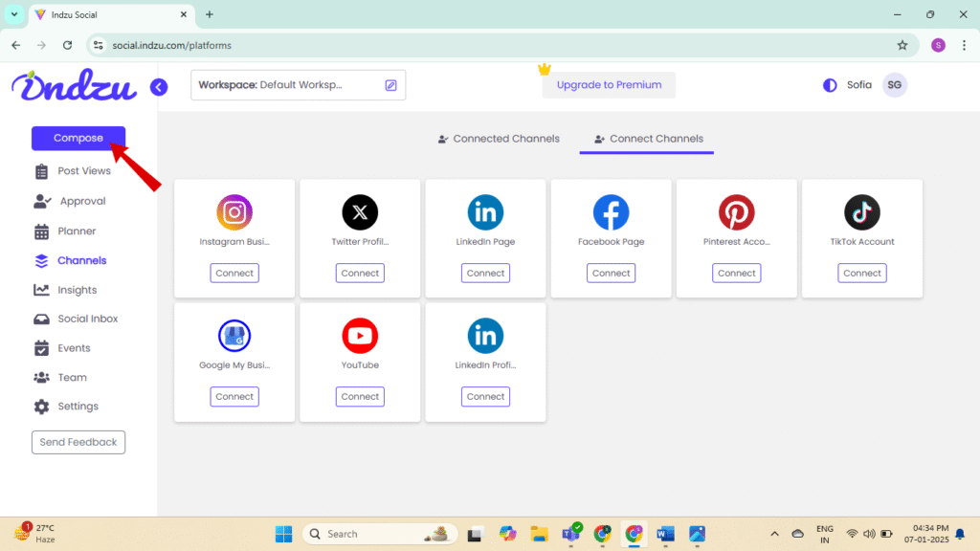The image size is (980, 551).
Task: Bookmark this page with star icon
Action: click(x=902, y=45)
